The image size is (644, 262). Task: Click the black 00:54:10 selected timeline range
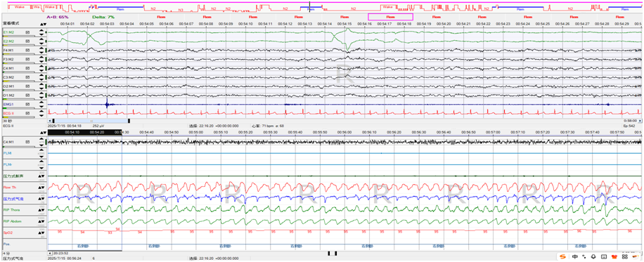coord(84,132)
